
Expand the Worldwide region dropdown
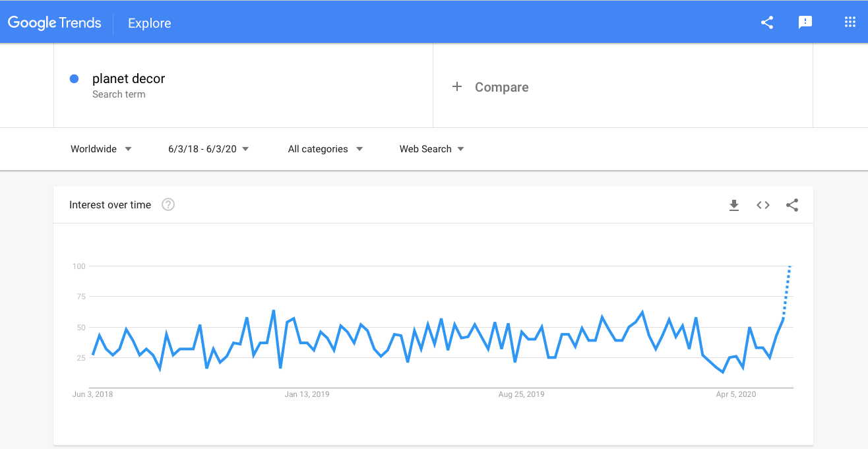(x=101, y=149)
